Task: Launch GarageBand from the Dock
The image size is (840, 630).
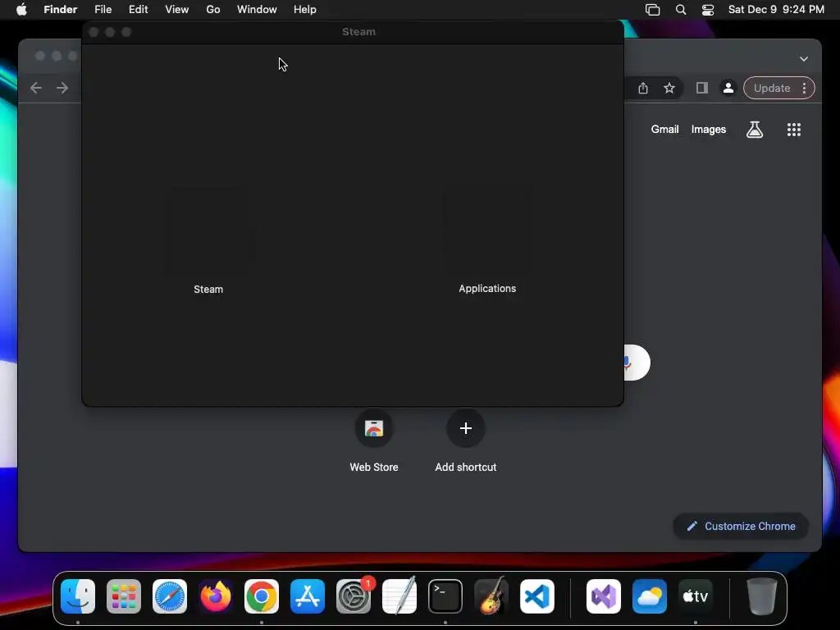Action: [x=491, y=596]
